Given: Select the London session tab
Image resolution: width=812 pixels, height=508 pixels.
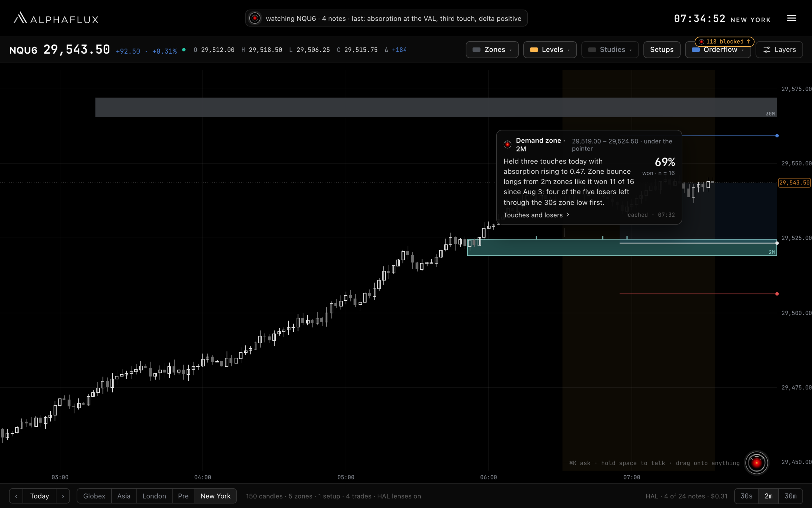Looking at the screenshot, I should pos(154,496).
